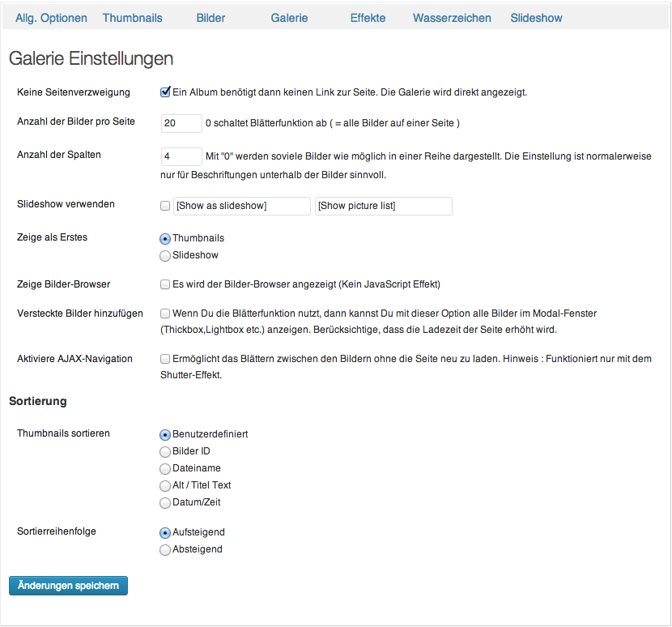Focus the Anzahl der Spalten input field

point(181,156)
